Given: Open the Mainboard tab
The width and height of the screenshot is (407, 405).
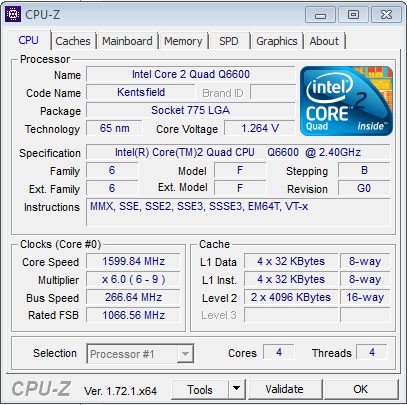Looking at the screenshot, I should pyautogui.click(x=127, y=41).
